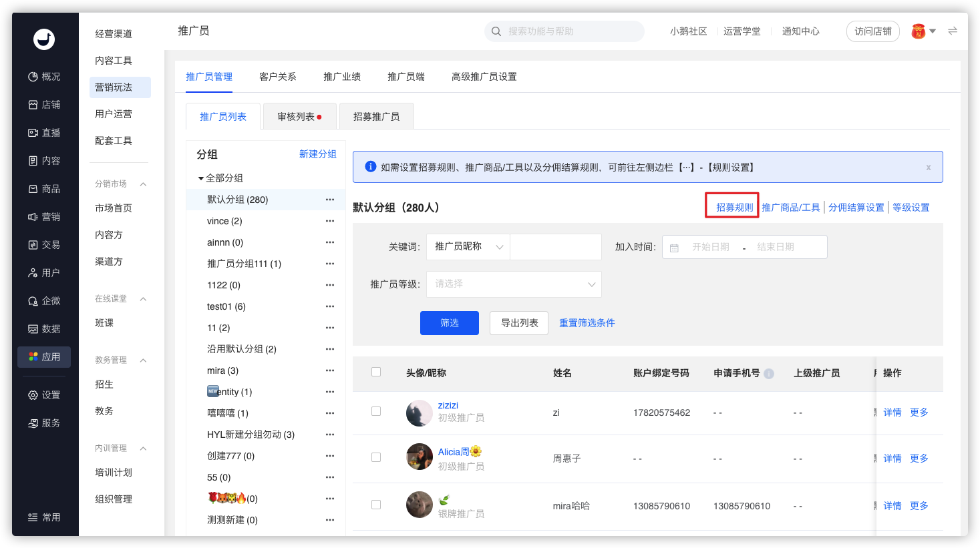Switch to the 客户关系 tab

click(x=277, y=77)
